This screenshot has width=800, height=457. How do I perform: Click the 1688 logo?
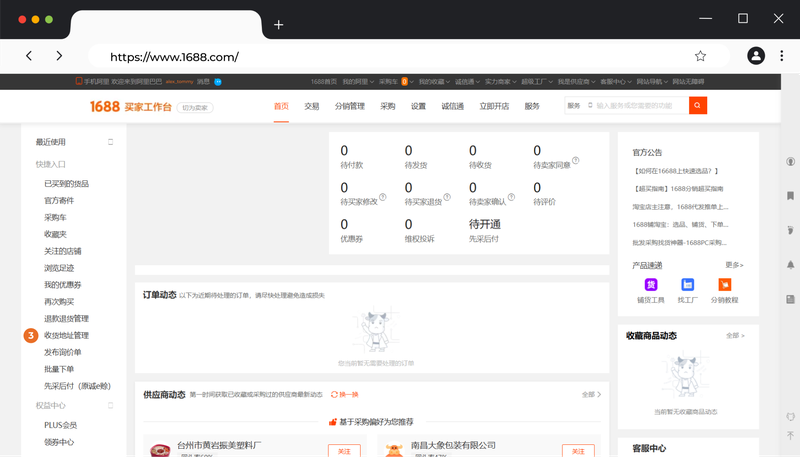[105, 106]
